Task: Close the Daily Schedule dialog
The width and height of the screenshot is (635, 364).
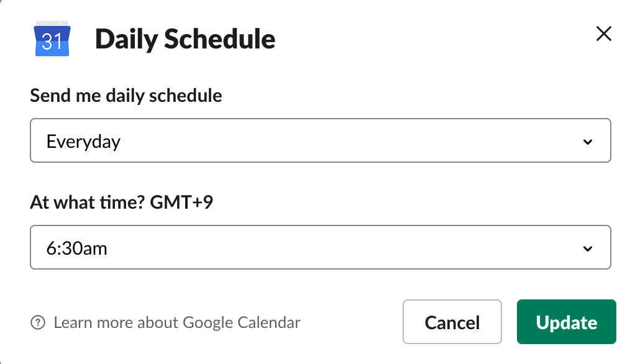Action: (603, 34)
